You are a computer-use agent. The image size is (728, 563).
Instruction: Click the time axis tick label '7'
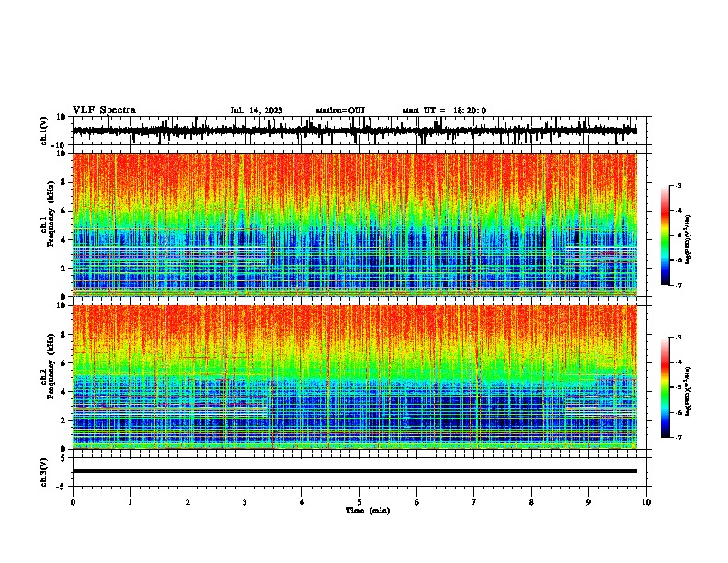point(474,502)
